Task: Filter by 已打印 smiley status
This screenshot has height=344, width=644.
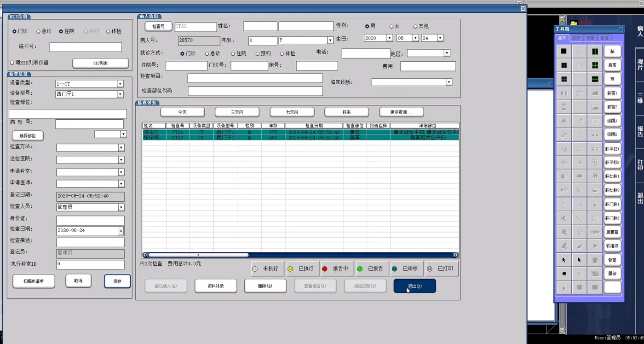Action: click(442, 268)
